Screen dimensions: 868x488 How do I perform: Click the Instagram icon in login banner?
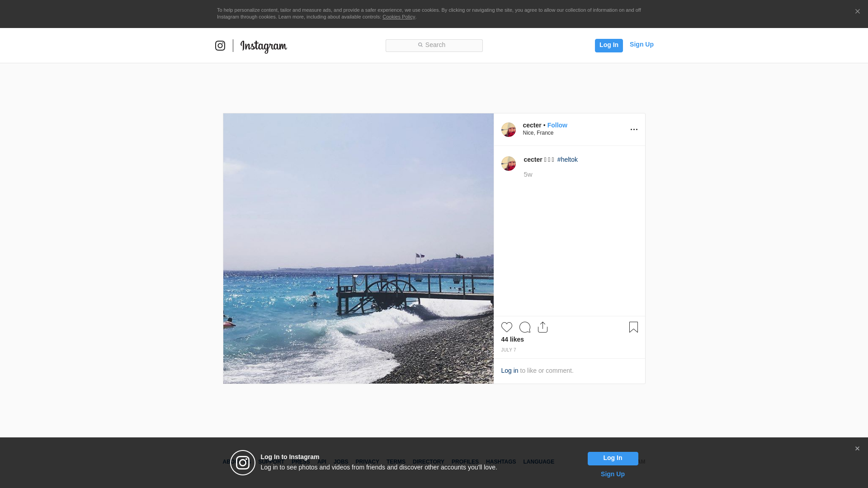point(243,463)
